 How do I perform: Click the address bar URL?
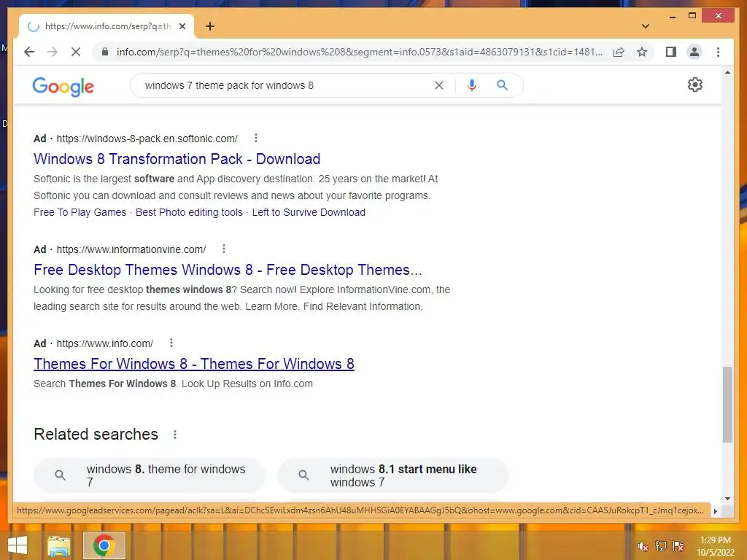(359, 52)
